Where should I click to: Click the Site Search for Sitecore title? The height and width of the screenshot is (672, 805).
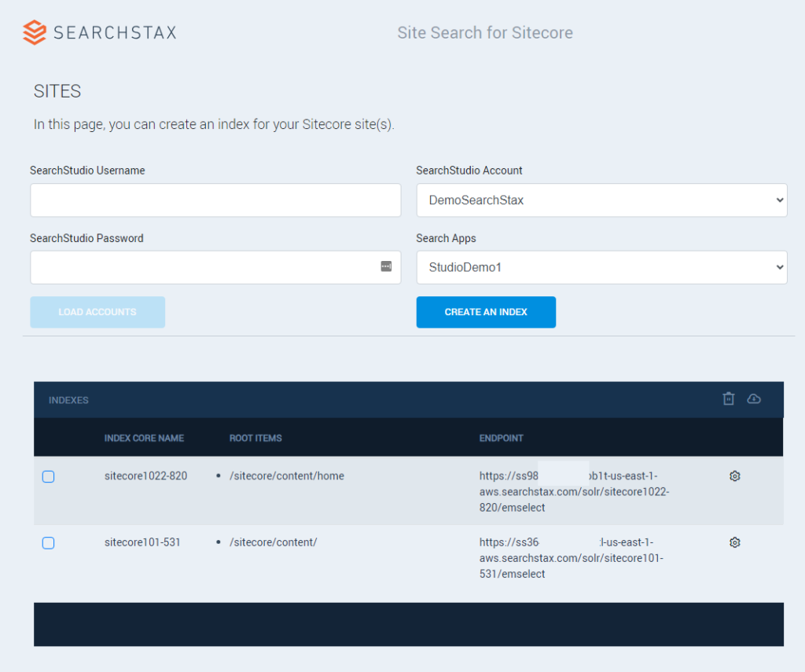[485, 33]
